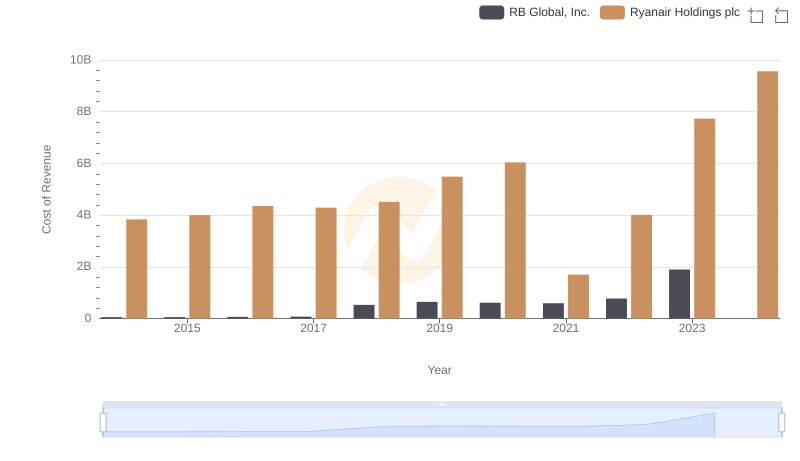Image resolution: width=800 pixels, height=461 pixels.
Task: Click the Ryanair tan legend swatch
Action: click(612, 12)
